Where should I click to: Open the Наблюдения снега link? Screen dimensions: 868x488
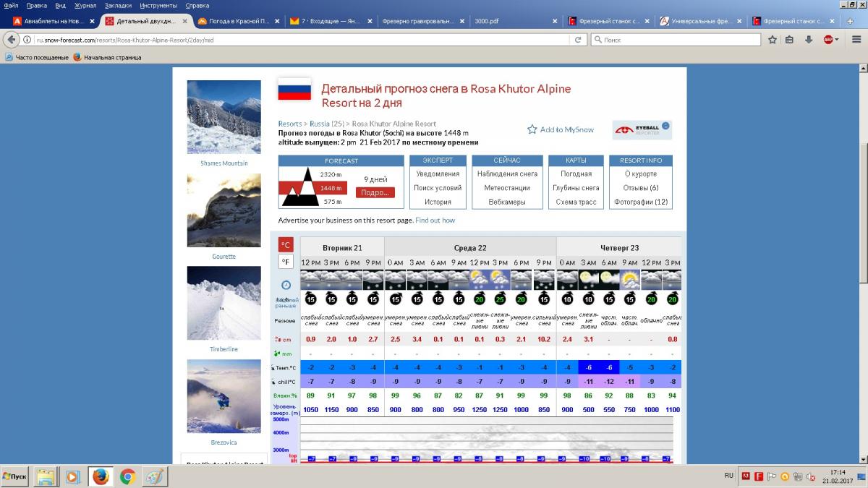pos(507,174)
